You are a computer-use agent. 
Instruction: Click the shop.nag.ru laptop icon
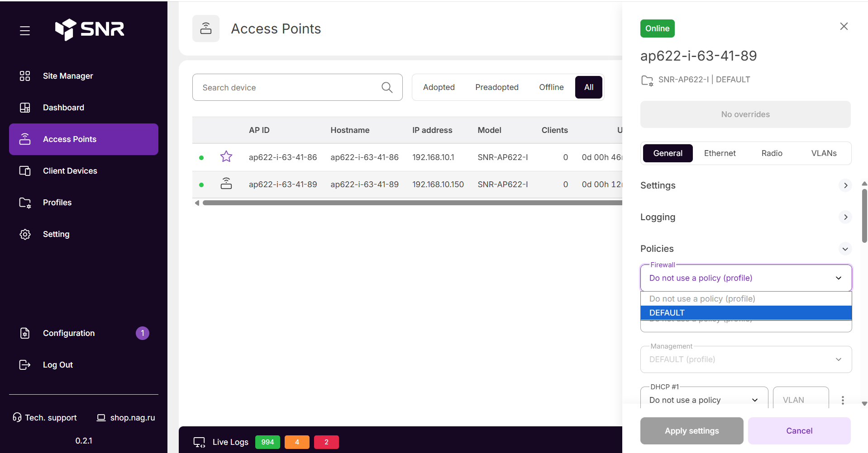point(101,418)
